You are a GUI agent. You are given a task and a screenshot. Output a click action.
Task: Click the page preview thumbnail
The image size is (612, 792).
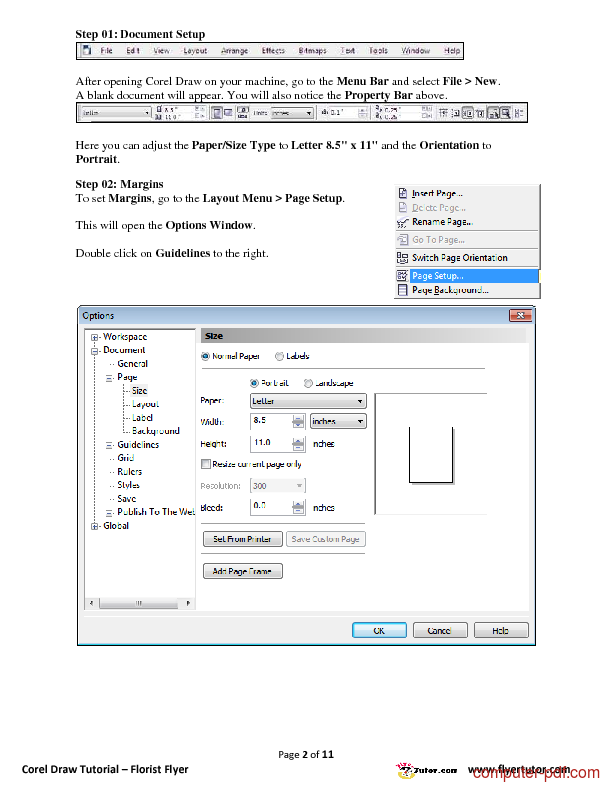click(x=431, y=455)
